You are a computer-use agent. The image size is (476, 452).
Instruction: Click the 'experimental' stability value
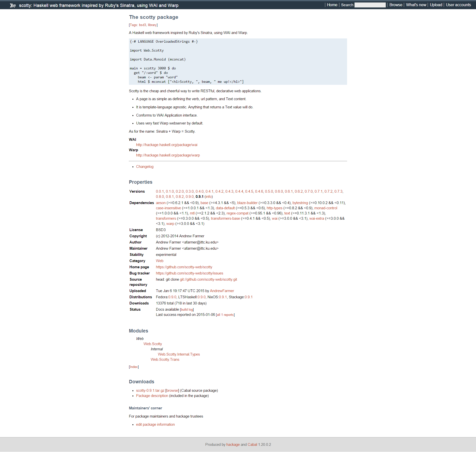[166, 255]
